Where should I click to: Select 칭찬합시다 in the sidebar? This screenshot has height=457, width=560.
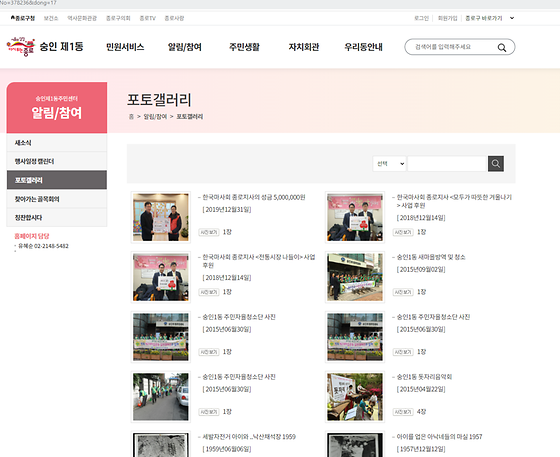click(x=57, y=218)
